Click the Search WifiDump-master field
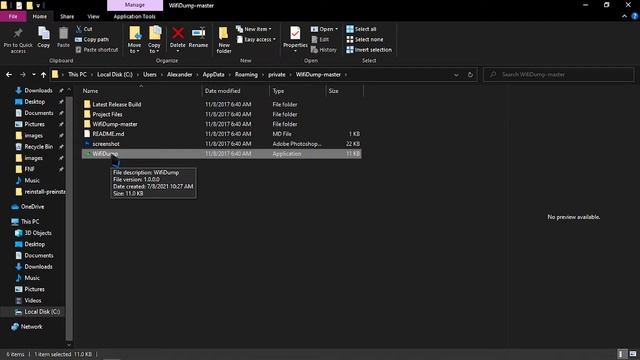This screenshot has height=360, width=640. click(558, 75)
